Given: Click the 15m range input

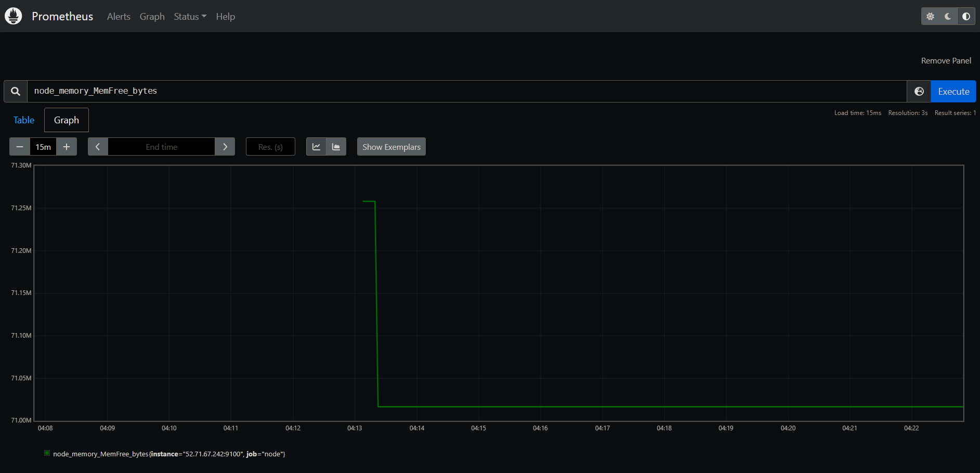Looking at the screenshot, I should pos(43,147).
